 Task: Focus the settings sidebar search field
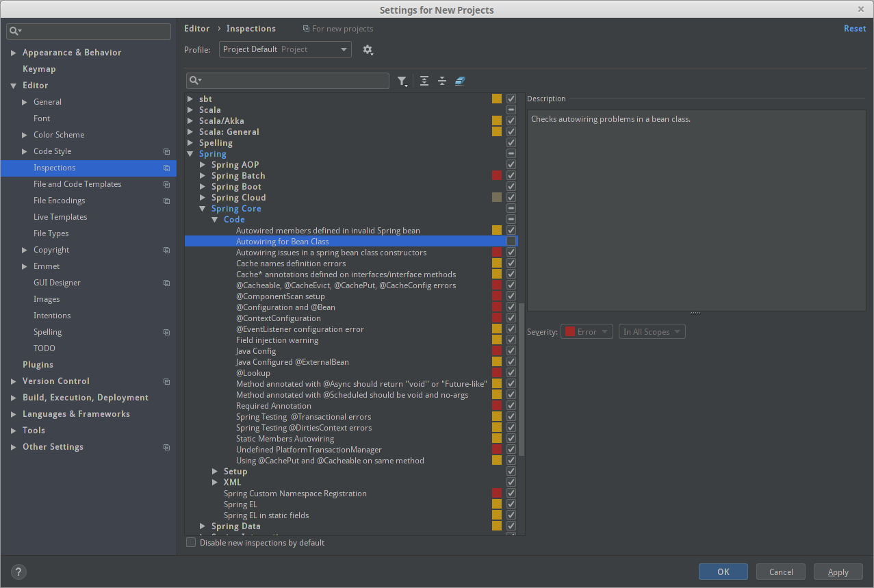pyautogui.click(x=89, y=31)
